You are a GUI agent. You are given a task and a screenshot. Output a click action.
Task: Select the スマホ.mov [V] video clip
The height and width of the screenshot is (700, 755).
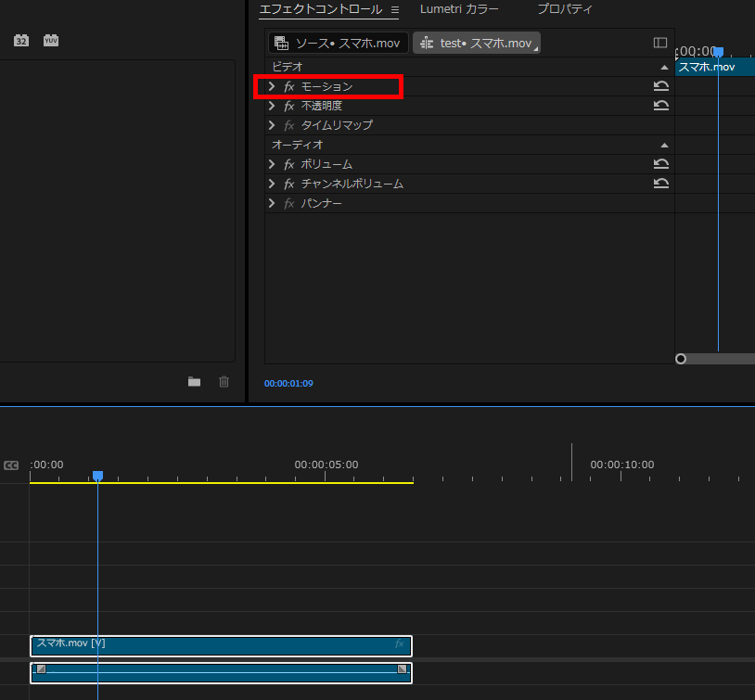coord(221,646)
